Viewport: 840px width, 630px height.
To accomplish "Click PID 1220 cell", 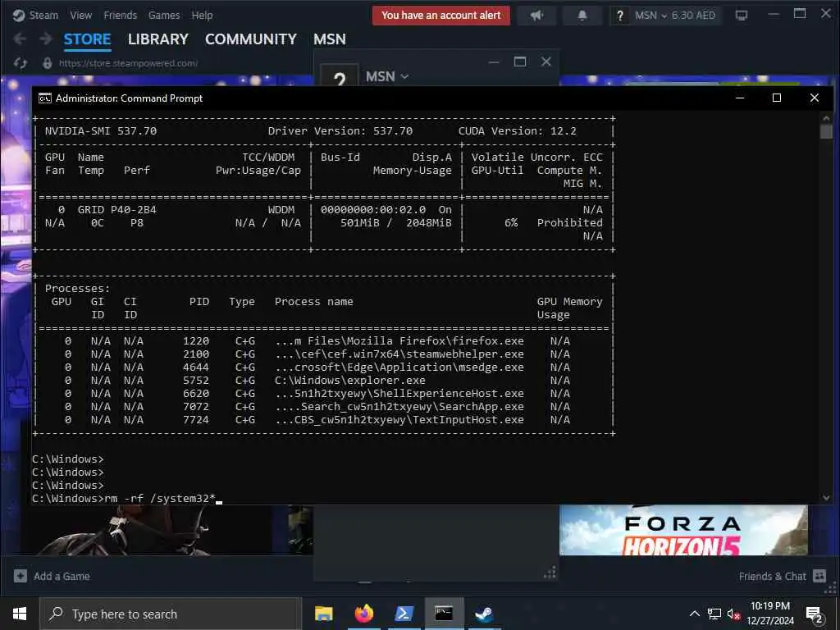I will click(196, 340).
